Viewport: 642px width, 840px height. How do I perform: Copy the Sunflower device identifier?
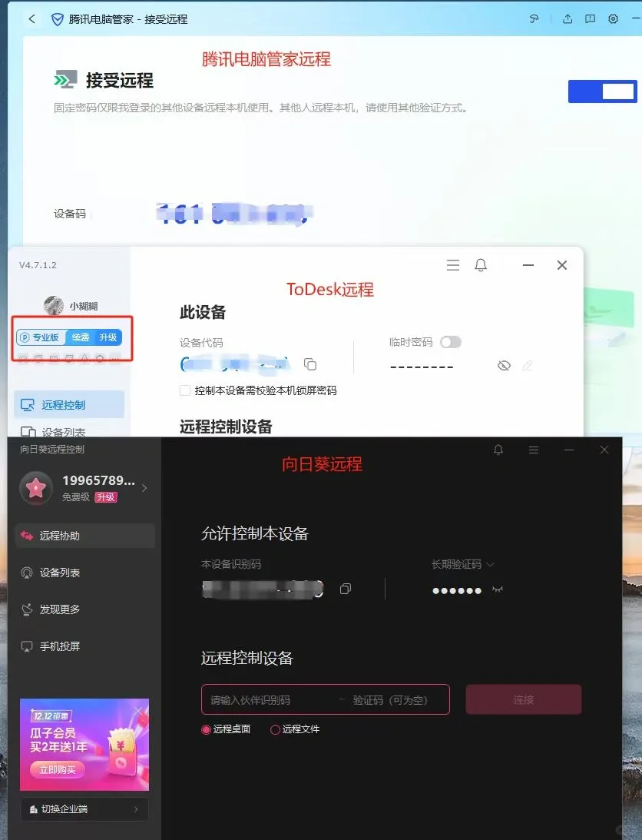[345, 589]
